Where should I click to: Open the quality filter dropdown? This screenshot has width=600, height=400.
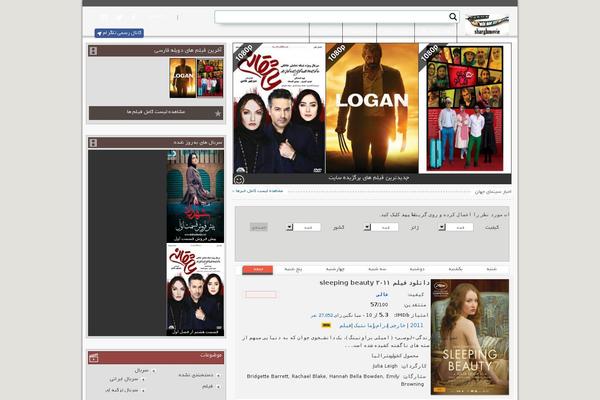[x=455, y=227]
